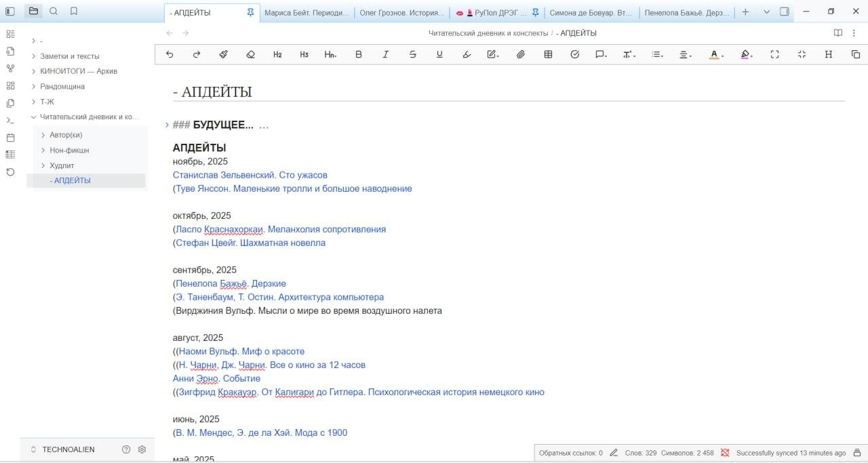The width and height of the screenshot is (868, 463).
Task: Open the calendar icon in the left ribbon
Action: point(9,136)
